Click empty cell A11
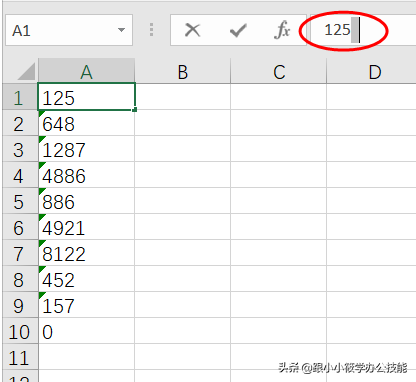416x382 pixels. 86,357
